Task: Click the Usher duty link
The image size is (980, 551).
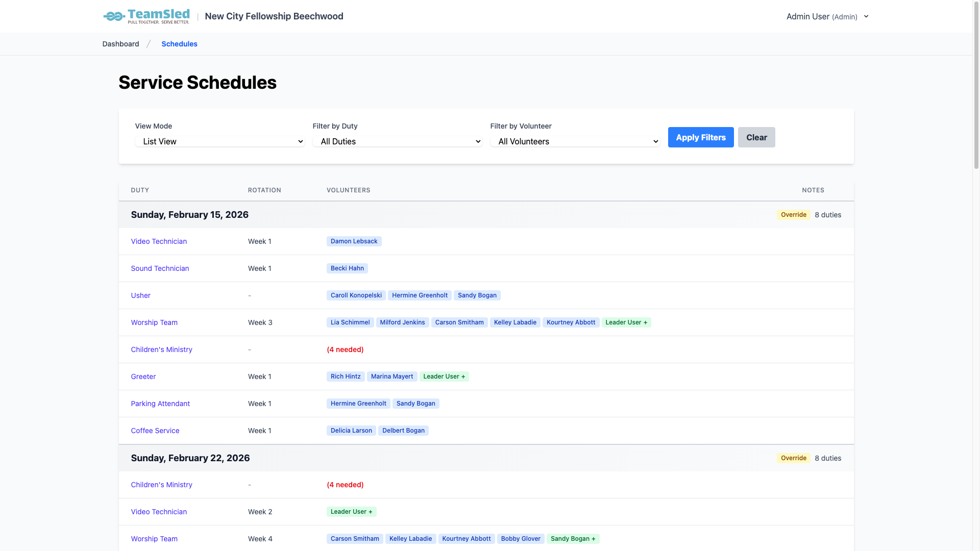Action: 140,295
